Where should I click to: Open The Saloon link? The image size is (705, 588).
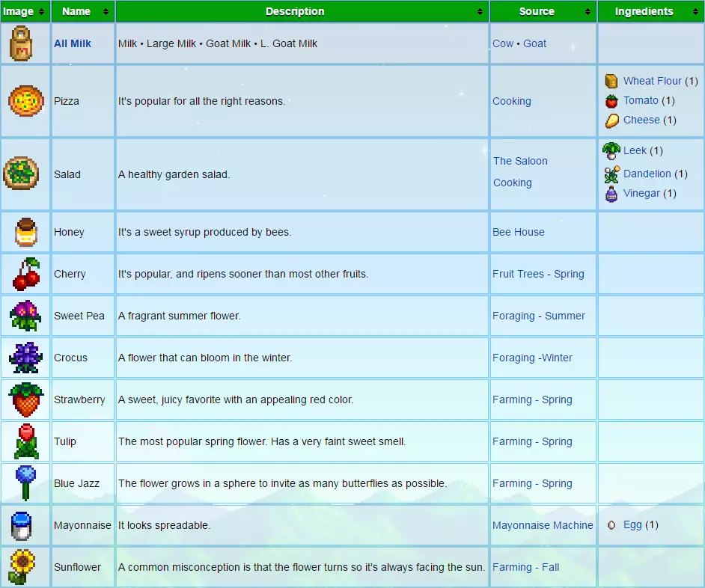520,161
